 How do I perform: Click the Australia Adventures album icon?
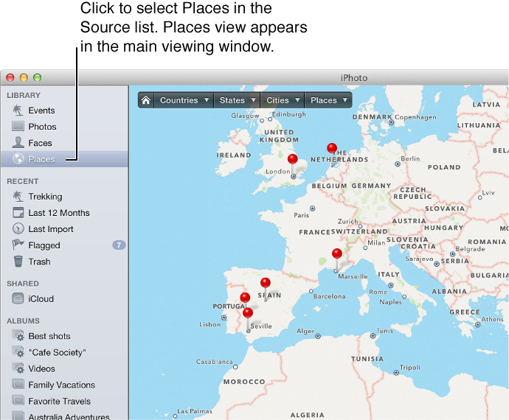[18, 416]
